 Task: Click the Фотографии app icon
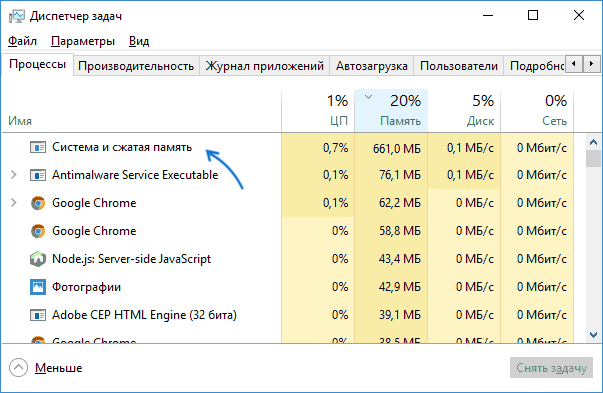click(38, 287)
